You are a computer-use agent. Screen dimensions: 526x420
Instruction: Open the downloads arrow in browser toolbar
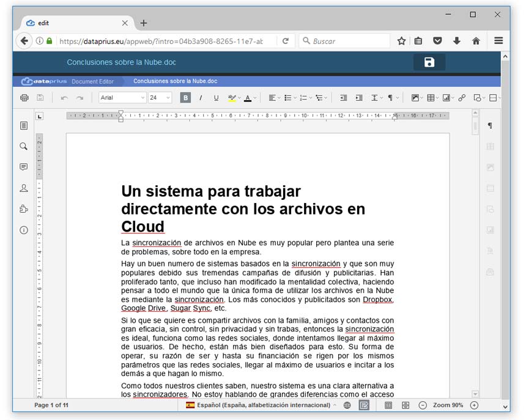[456, 41]
